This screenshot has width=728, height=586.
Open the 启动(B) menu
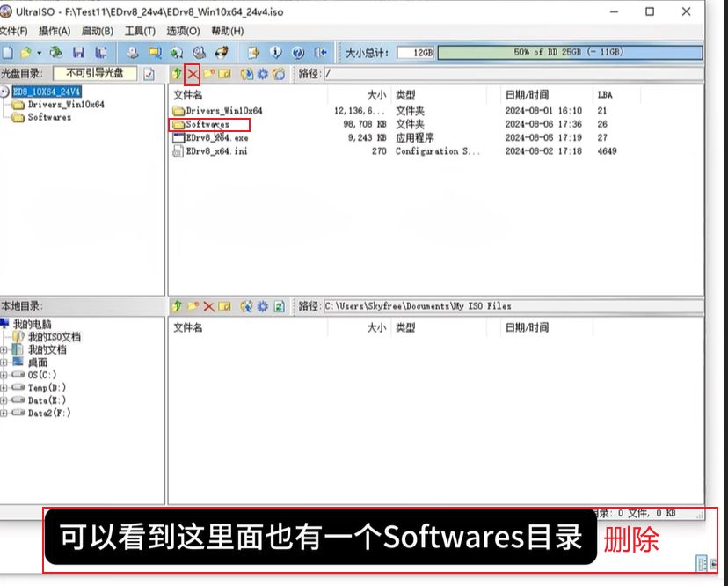tap(97, 32)
